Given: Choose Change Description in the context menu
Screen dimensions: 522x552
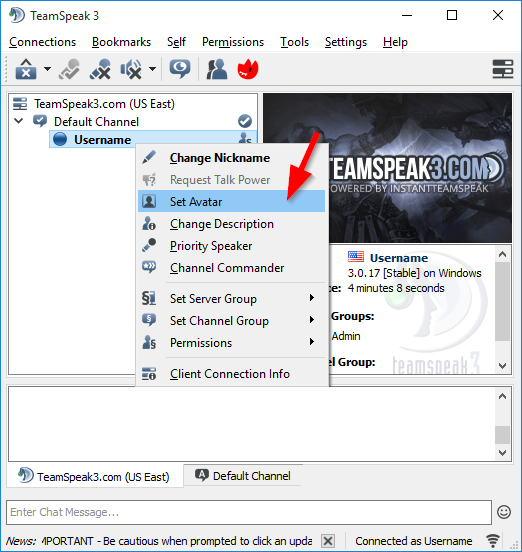Looking at the screenshot, I should (231, 224).
